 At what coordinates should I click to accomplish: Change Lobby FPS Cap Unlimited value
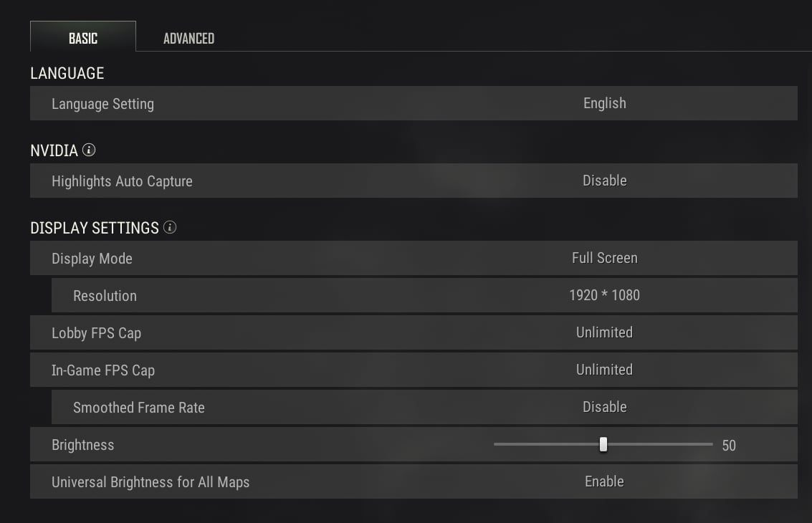604,332
